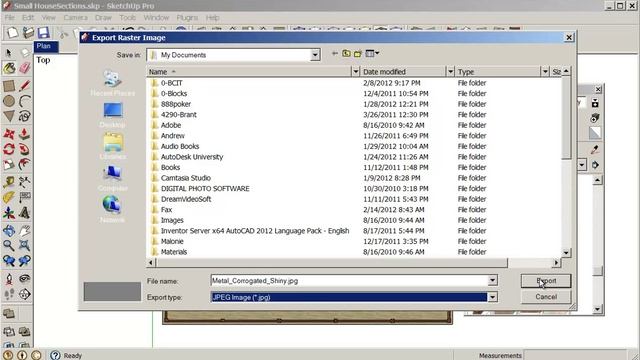Click the File name input field
The height and width of the screenshot is (360, 640).
pyautogui.click(x=349, y=280)
